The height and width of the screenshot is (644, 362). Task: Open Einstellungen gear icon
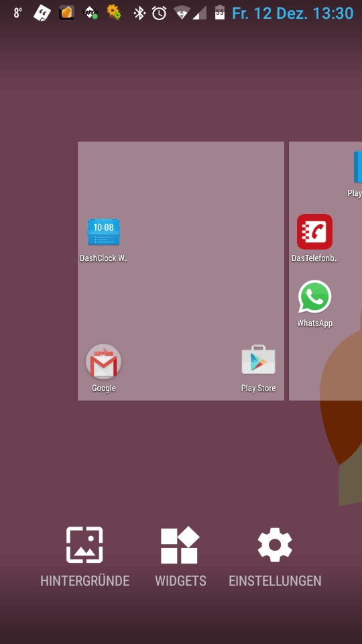(x=275, y=545)
